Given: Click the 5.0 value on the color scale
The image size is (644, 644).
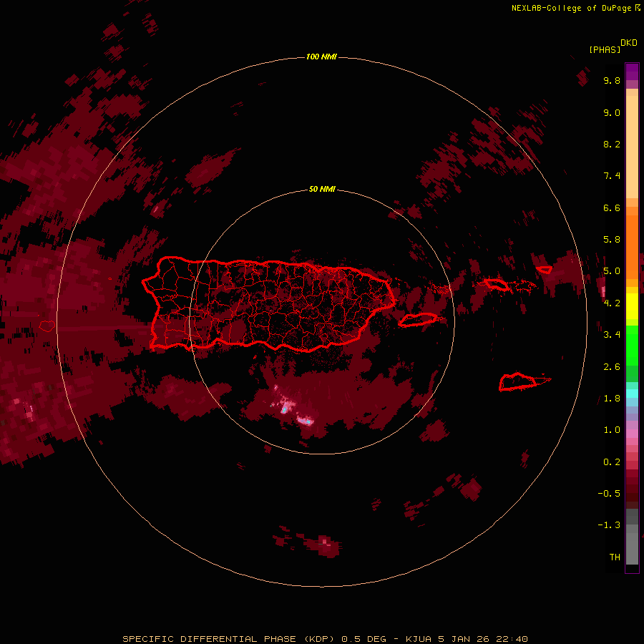Looking at the screenshot, I should tap(612, 271).
